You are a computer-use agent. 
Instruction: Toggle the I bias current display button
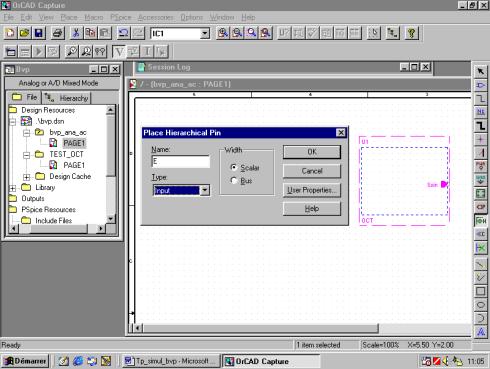click(147, 52)
